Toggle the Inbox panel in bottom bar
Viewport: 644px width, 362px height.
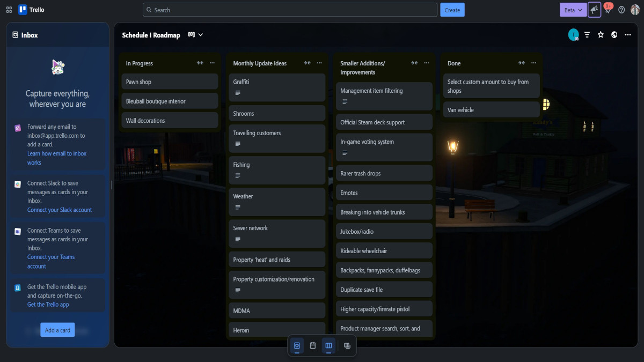click(x=297, y=346)
